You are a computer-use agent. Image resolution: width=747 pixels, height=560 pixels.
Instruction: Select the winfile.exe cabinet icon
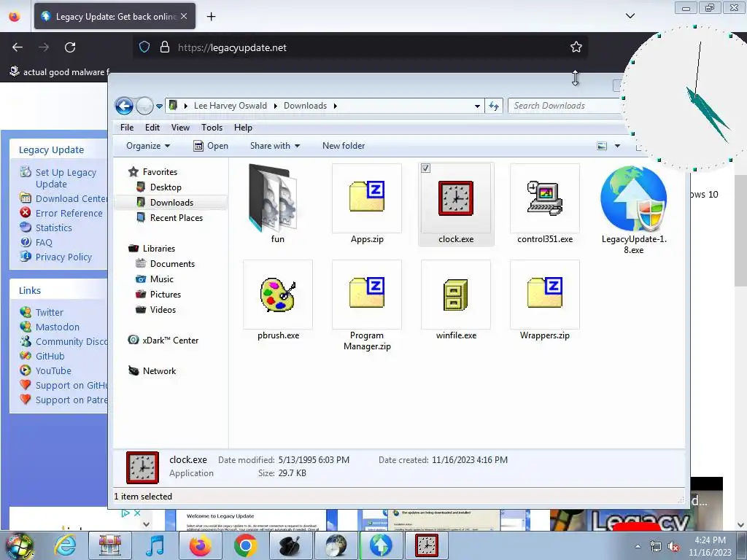point(456,295)
